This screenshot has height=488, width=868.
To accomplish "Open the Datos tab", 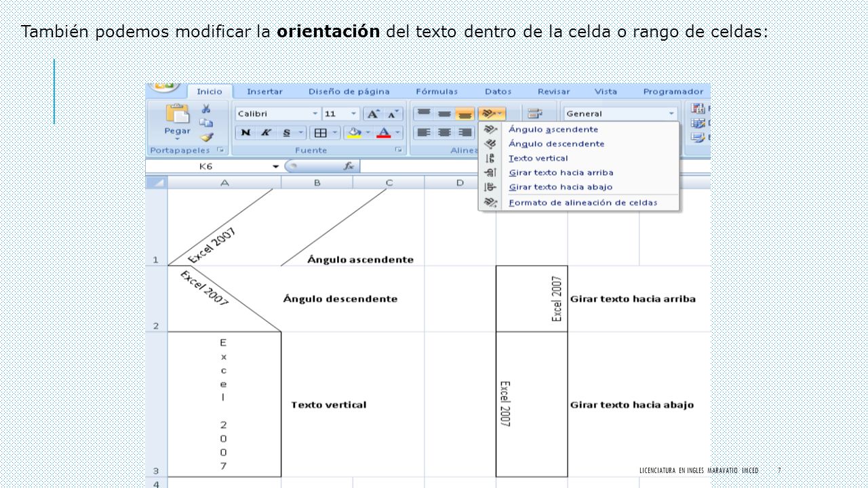I will coord(498,91).
